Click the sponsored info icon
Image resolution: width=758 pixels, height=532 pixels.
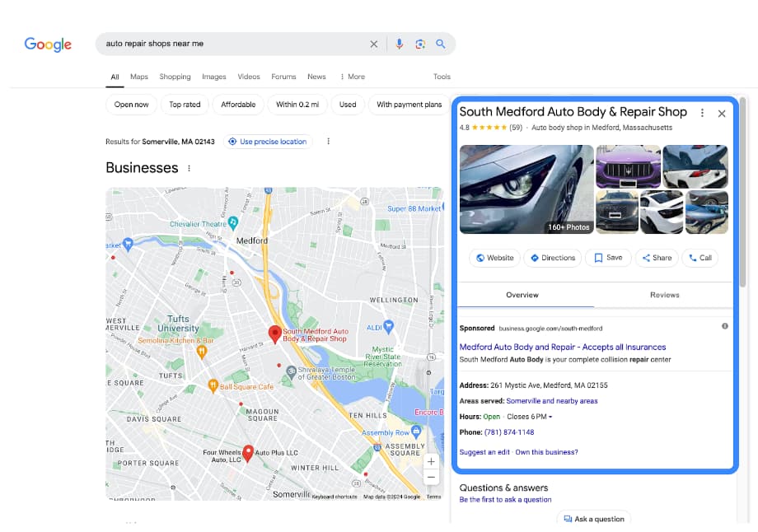tap(725, 326)
